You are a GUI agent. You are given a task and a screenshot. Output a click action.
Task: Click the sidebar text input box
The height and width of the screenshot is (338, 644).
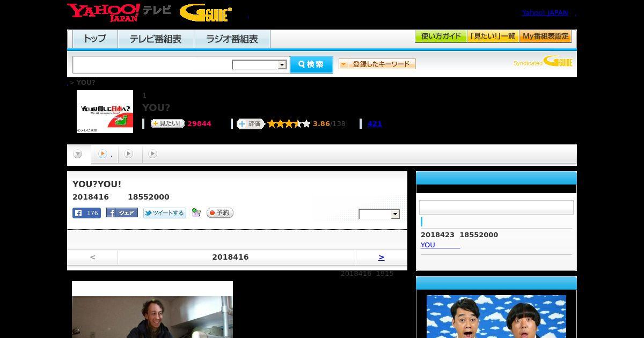(x=496, y=208)
